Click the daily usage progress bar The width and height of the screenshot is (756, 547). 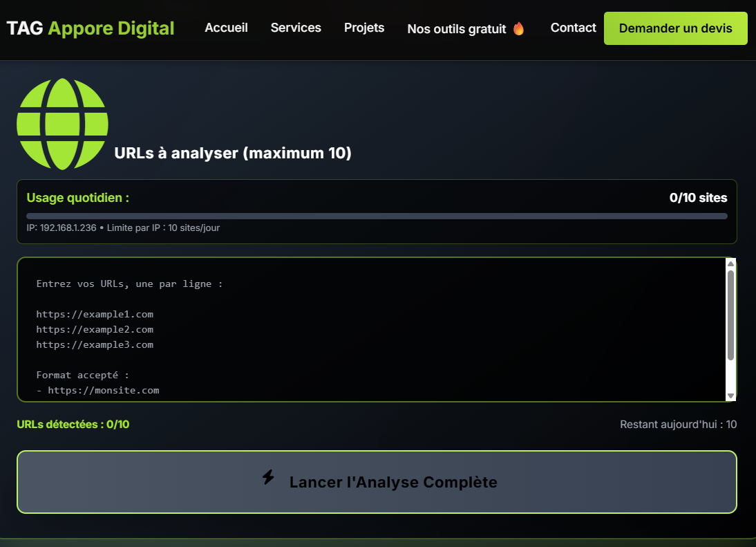pos(377,216)
